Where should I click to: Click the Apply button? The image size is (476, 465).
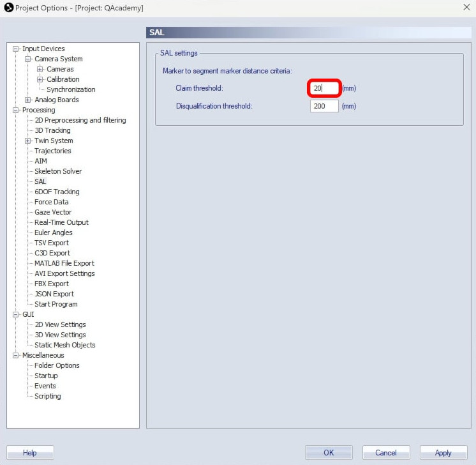tap(443, 453)
